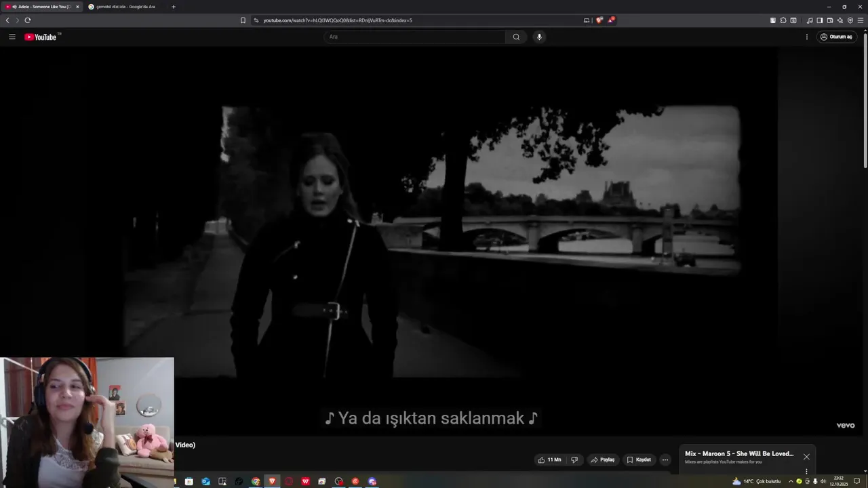
Task: Open the YouTube hamburger guide menu
Action: pyautogui.click(x=12, y=37)
